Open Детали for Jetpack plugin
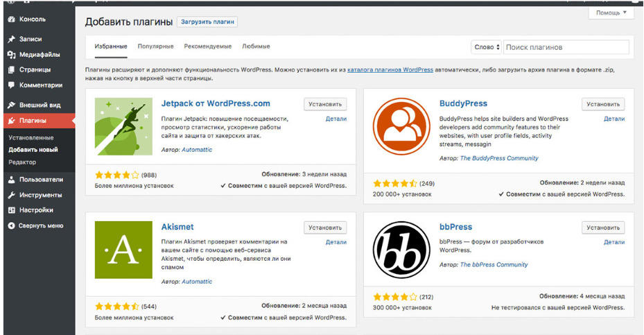This screenshot has height=335, width=644. coord(336,119)
